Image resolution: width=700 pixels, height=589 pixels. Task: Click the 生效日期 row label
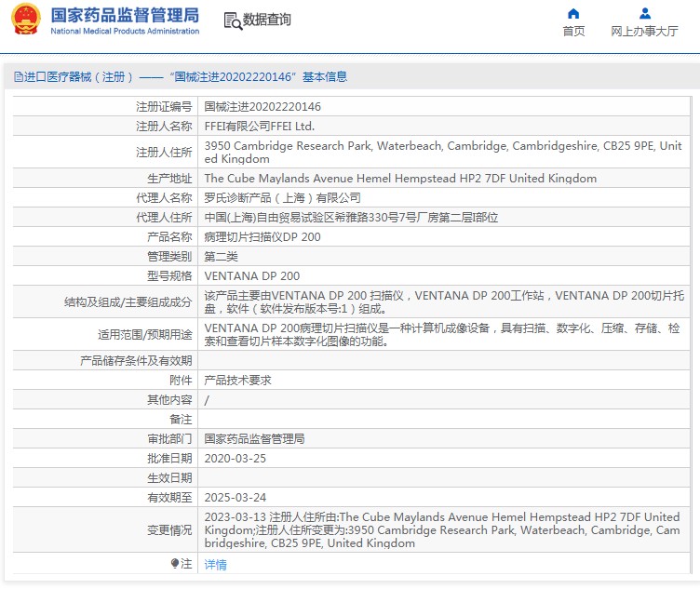(169, 478)
